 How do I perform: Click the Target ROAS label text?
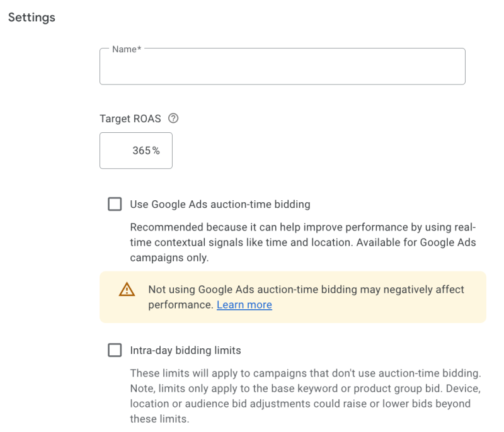(130, 118)
